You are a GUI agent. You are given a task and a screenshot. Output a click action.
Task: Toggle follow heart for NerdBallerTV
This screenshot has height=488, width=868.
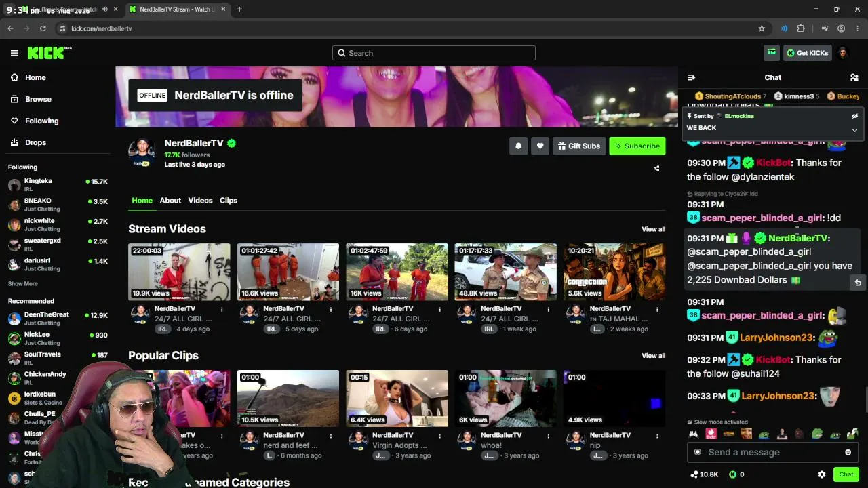tap(540, 146)
